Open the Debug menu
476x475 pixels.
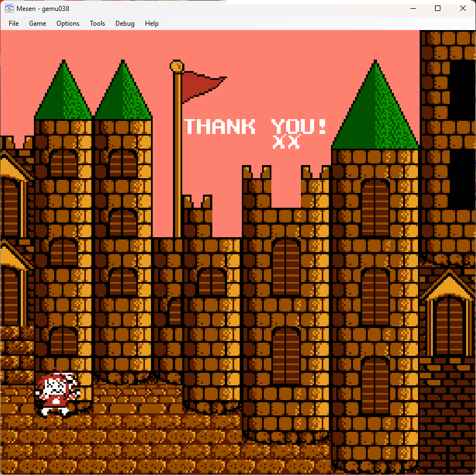point(125,24)
